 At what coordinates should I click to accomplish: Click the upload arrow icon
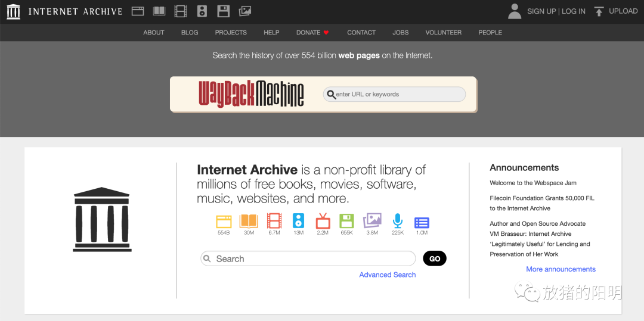click(599, 11)
